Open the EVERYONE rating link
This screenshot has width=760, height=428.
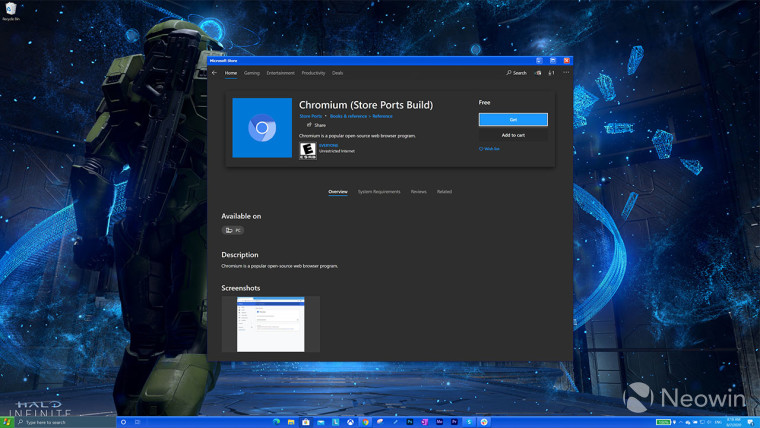pyautogui.click(x=329, y=145)
